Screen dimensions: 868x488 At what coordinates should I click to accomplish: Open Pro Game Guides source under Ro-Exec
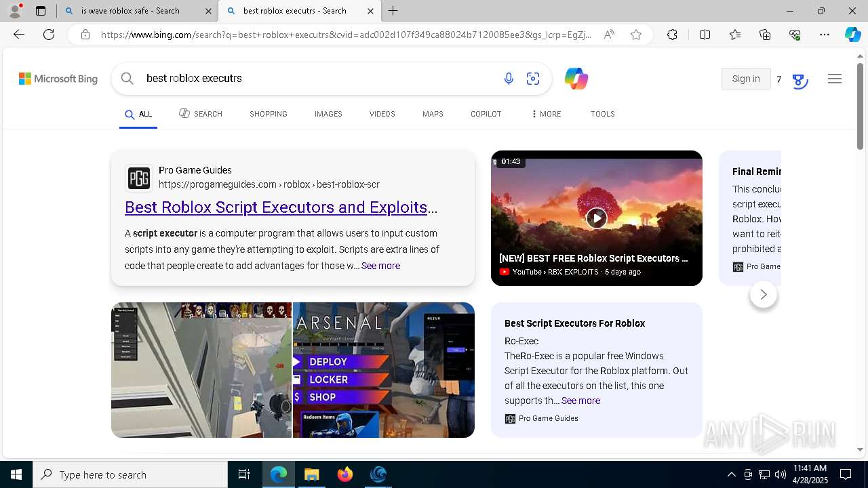541,419
